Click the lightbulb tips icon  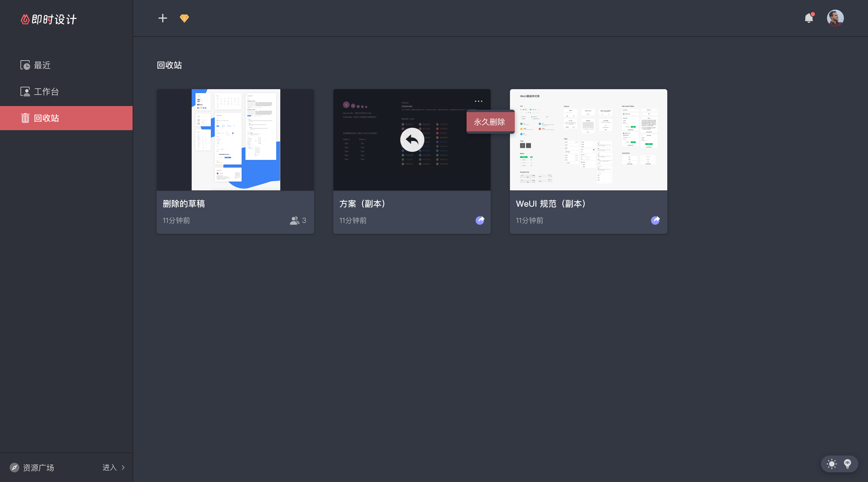coord(848,464)
